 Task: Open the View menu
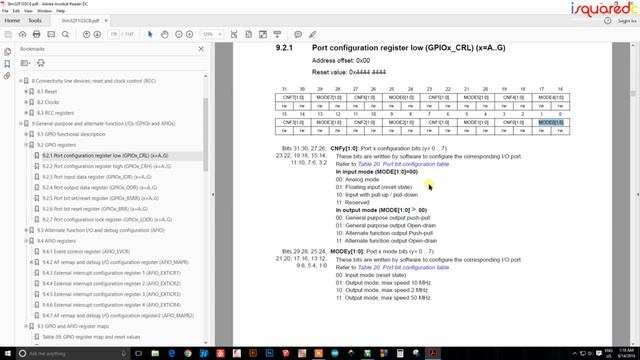[28, 11]
